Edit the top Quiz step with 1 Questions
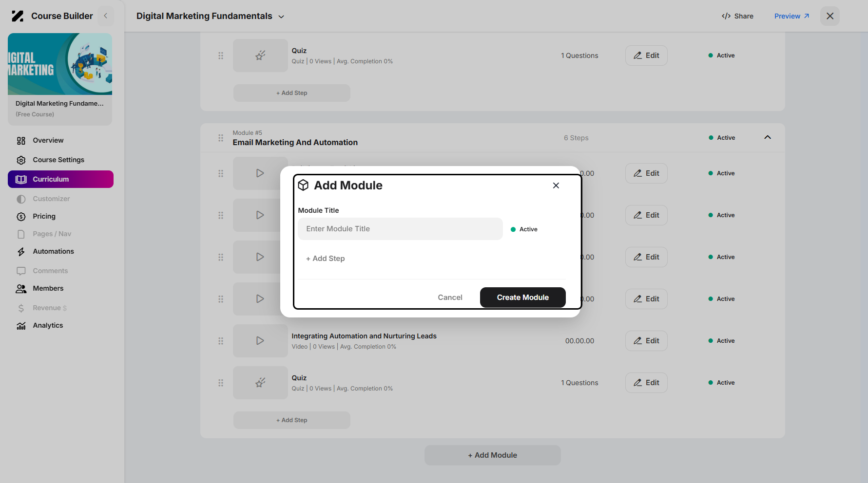Viewport: 868px width, 483px height. click(x=646, y=56)
